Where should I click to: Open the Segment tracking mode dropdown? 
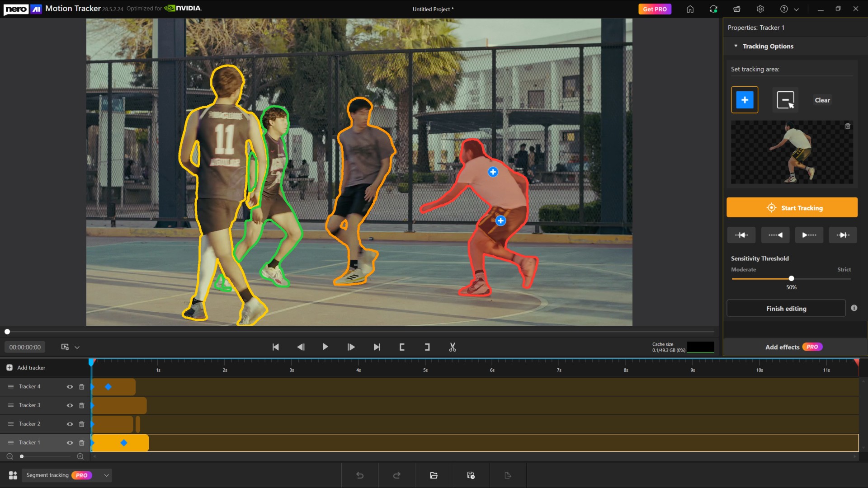106,475
